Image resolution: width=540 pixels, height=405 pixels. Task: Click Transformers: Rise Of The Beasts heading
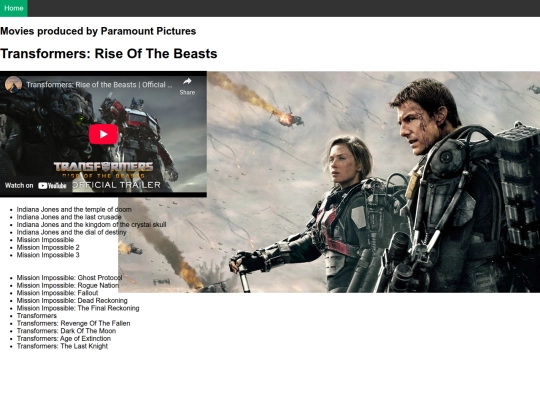(x=108, y=54)
